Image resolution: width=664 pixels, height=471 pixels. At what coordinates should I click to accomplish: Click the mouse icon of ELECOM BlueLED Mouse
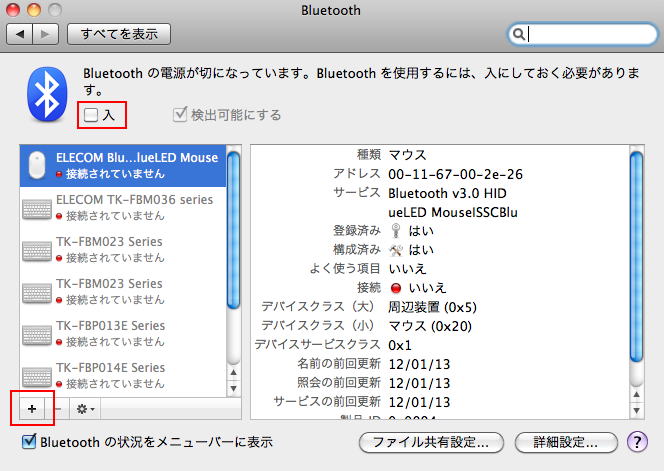pos(37,165)
